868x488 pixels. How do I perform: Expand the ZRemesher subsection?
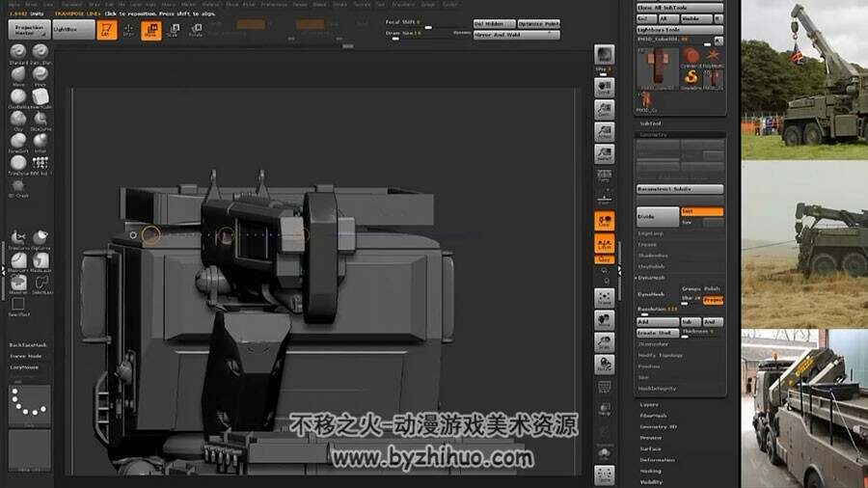coord(653,344)
